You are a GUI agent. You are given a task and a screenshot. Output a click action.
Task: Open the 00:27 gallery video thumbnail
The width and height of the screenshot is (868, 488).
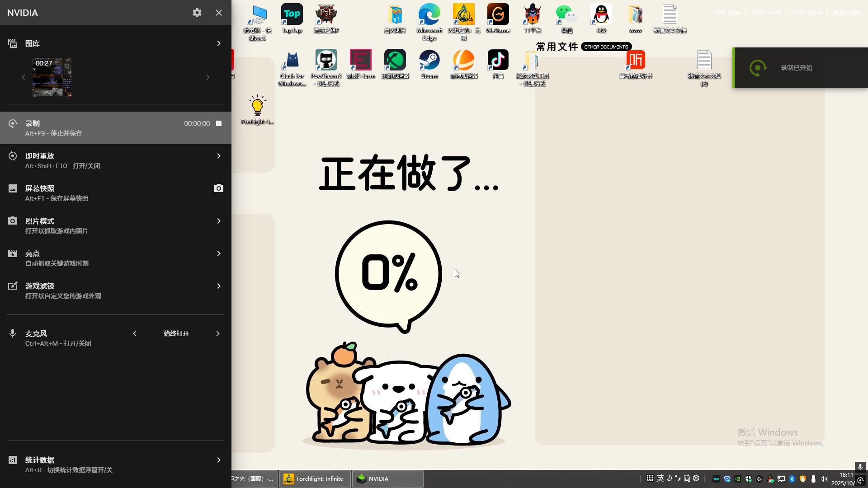52,77
